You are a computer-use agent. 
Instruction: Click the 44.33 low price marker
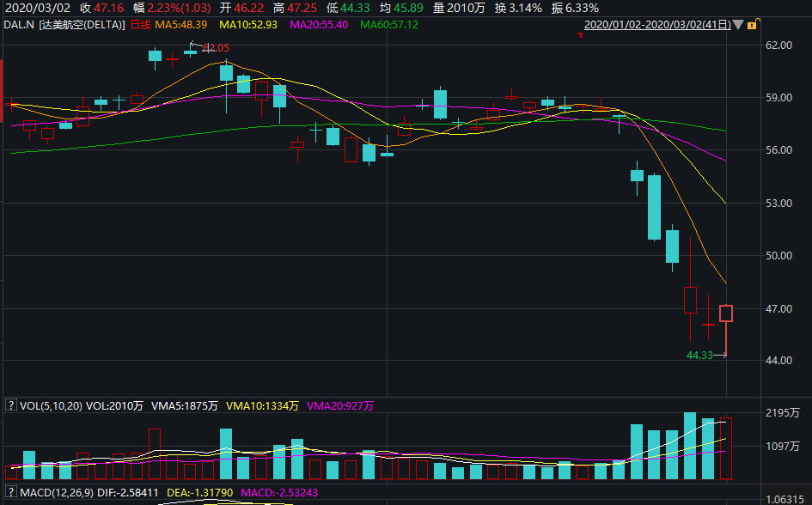coord(699,355)
